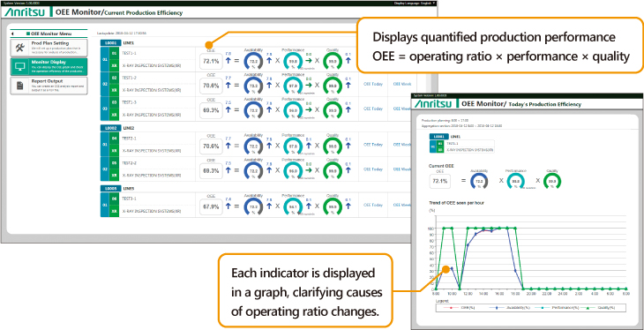Open OEE Today link for TEST2-2
Screen dimensions: 644x330
373,169
